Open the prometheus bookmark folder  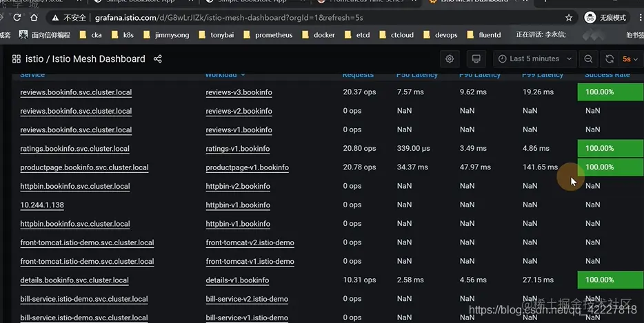[x=268, y=35]
